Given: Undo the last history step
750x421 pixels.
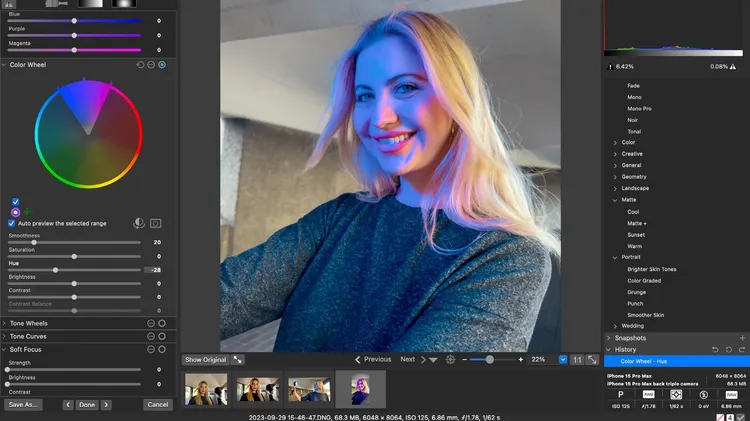Looking at the screenshot, I should [715, 350].
